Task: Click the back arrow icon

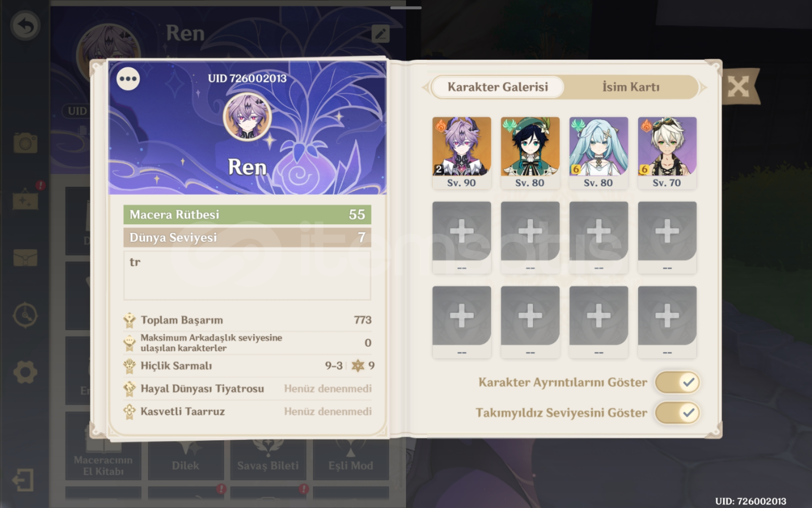Action: pyautogui.click(x=25, y=25)
